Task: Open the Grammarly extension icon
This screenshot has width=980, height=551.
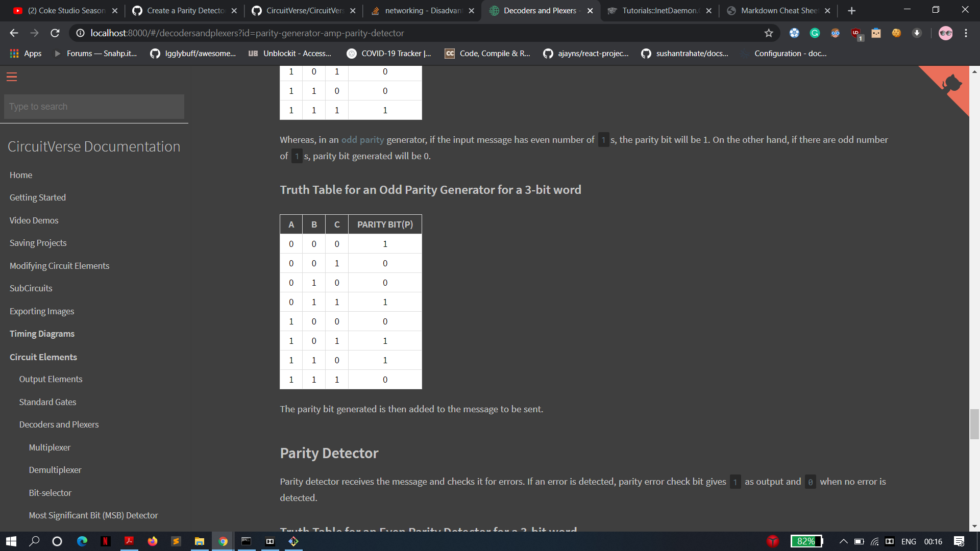Action: pos(815,33)
